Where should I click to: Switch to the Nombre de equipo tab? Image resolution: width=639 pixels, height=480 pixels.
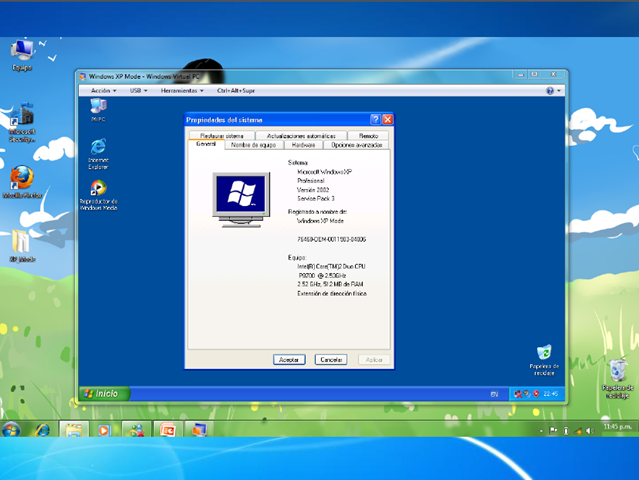252,145
